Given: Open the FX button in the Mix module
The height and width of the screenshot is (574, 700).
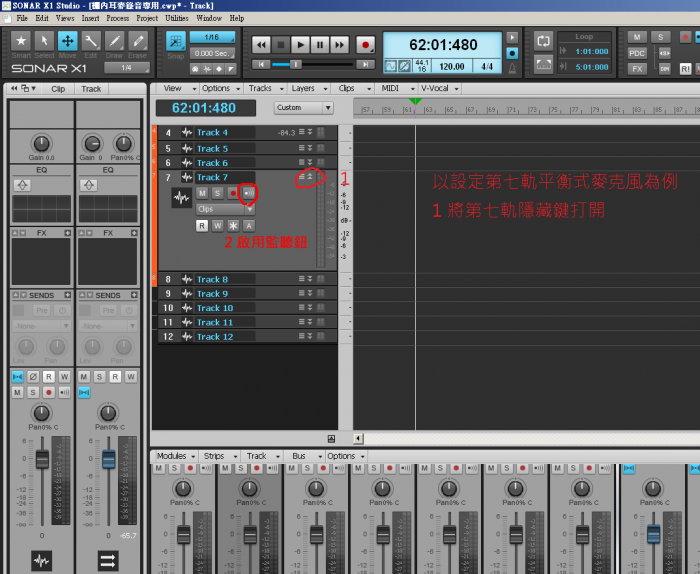Looking at the screenshot, I should (x=637, y=69).
